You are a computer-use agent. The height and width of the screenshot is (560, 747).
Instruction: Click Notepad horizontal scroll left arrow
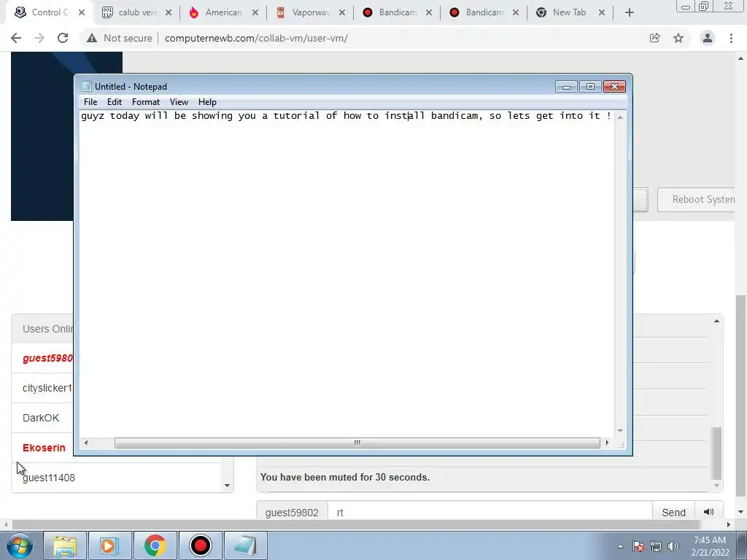coord(86,443)
